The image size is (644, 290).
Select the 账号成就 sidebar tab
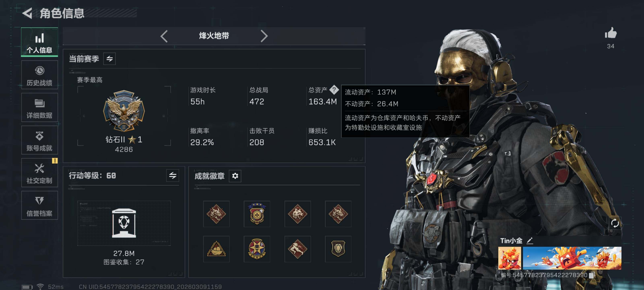point(39,140)
